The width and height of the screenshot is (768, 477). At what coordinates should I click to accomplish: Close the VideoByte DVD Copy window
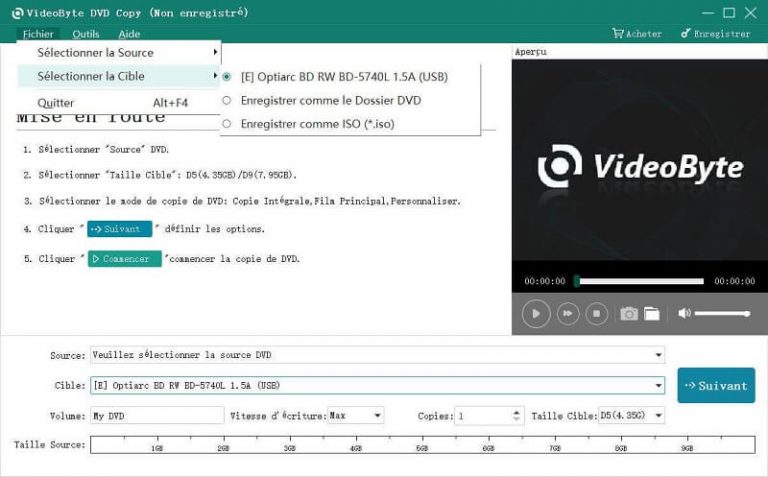750,13
